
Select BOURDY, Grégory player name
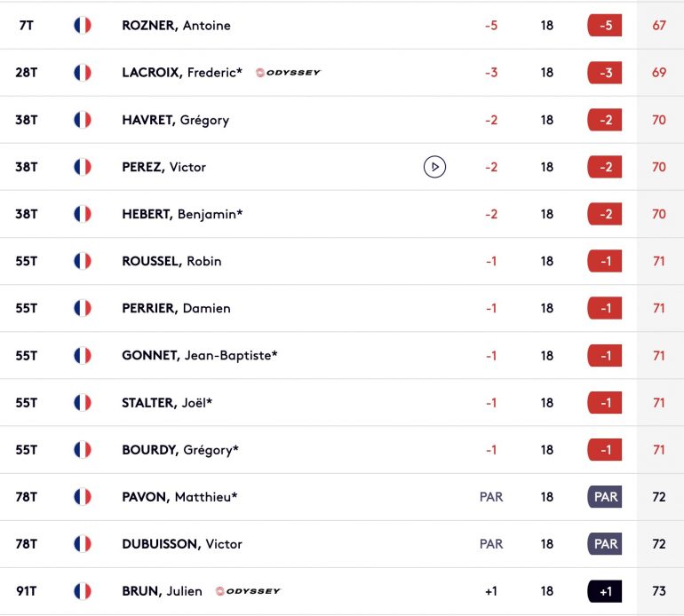(x=180, y=449)
